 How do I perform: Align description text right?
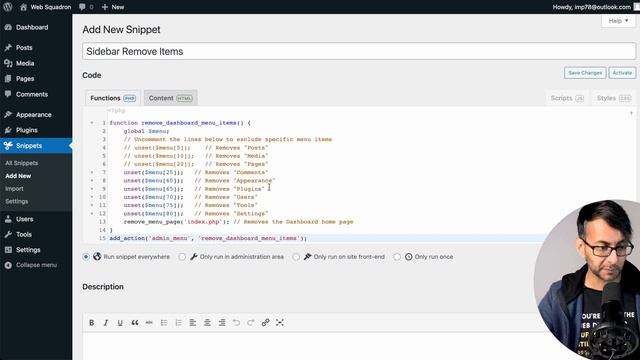pos(222,322)
